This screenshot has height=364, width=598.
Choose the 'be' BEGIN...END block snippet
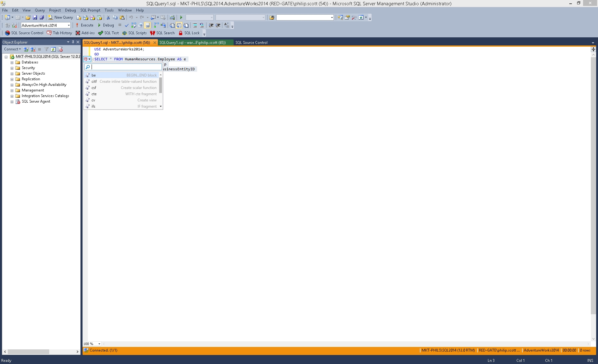pyautogui.click(x=121, y=75)
